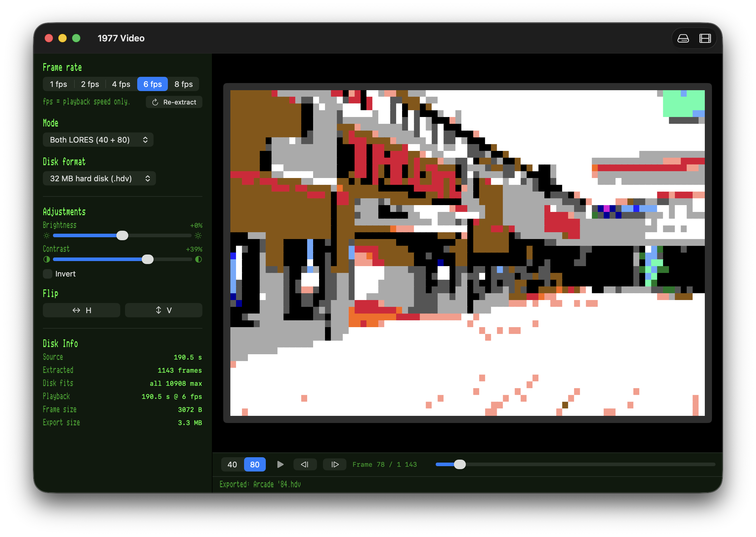The height and width of the screenshot is (537, 756).
Task: Open the Disk format dropdown
Action: point(99,179)
